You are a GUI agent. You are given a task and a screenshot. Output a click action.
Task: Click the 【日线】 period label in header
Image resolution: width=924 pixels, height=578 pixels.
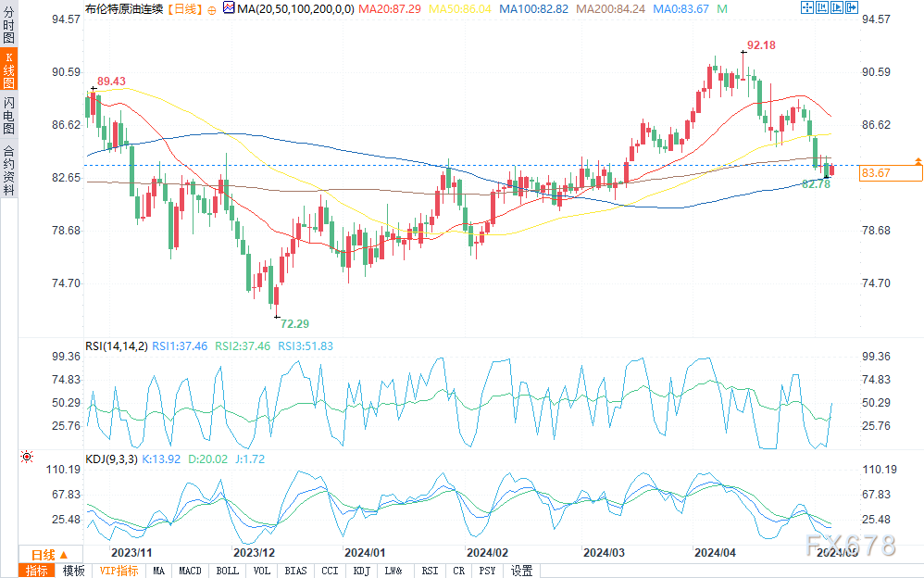pyautogui.click(x=184, y=9)
